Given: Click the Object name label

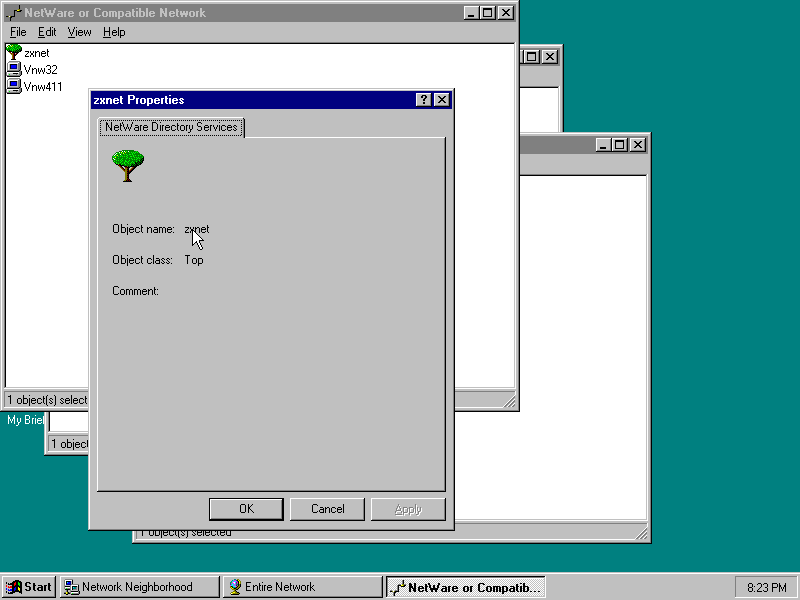Looking at the screenshot, I should click(143, 229).
